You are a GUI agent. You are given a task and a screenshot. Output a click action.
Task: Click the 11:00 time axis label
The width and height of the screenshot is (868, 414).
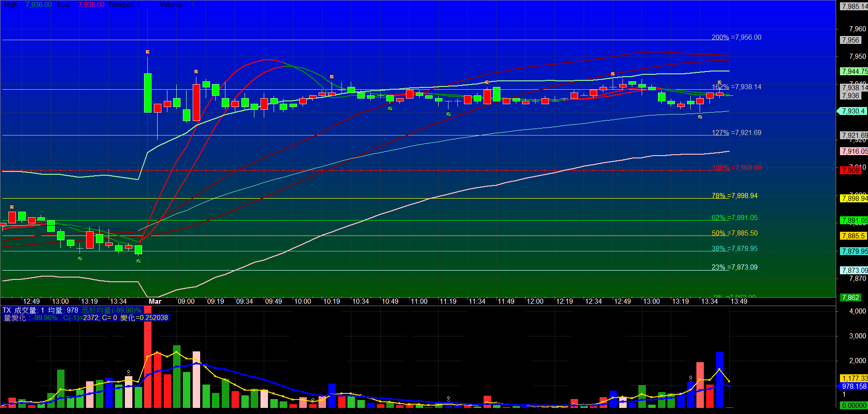(x=419, y=301)
